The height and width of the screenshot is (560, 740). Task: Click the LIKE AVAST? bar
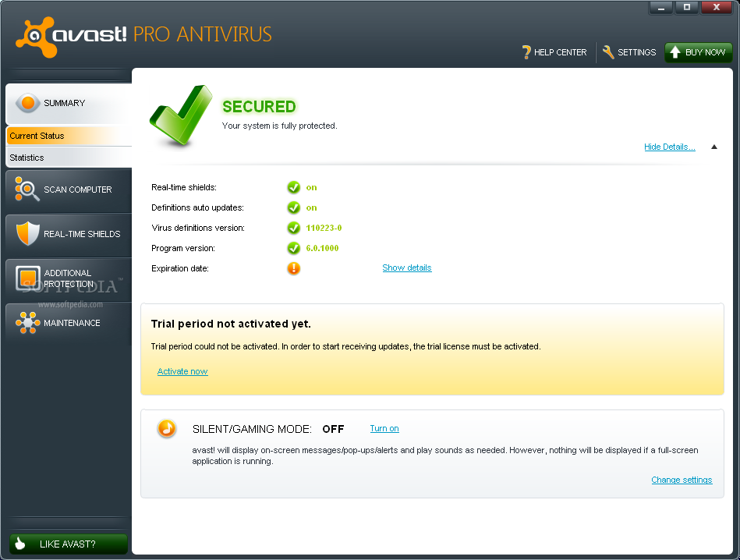68,544
